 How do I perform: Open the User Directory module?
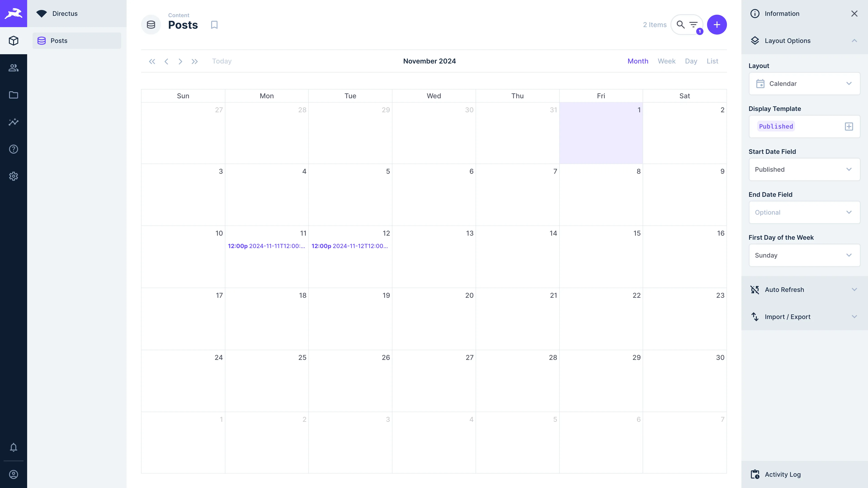(x=14, y=67)
